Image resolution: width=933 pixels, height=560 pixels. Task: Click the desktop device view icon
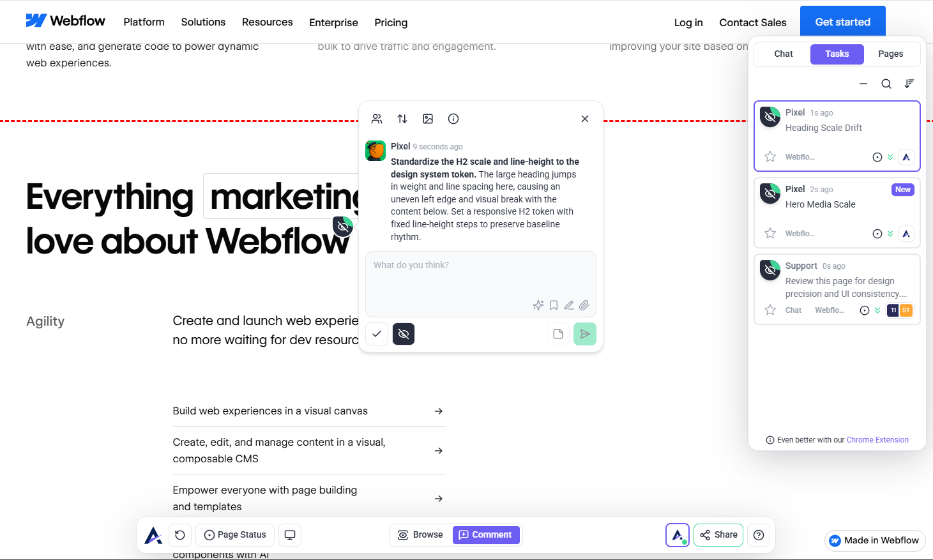point(290,535)
